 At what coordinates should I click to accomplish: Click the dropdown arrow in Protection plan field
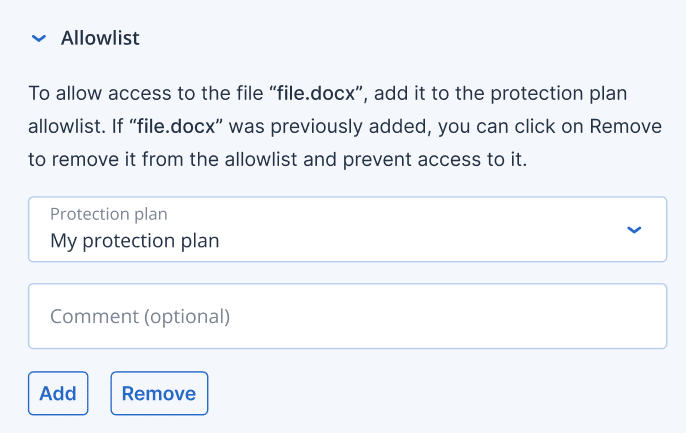[633, 229]
